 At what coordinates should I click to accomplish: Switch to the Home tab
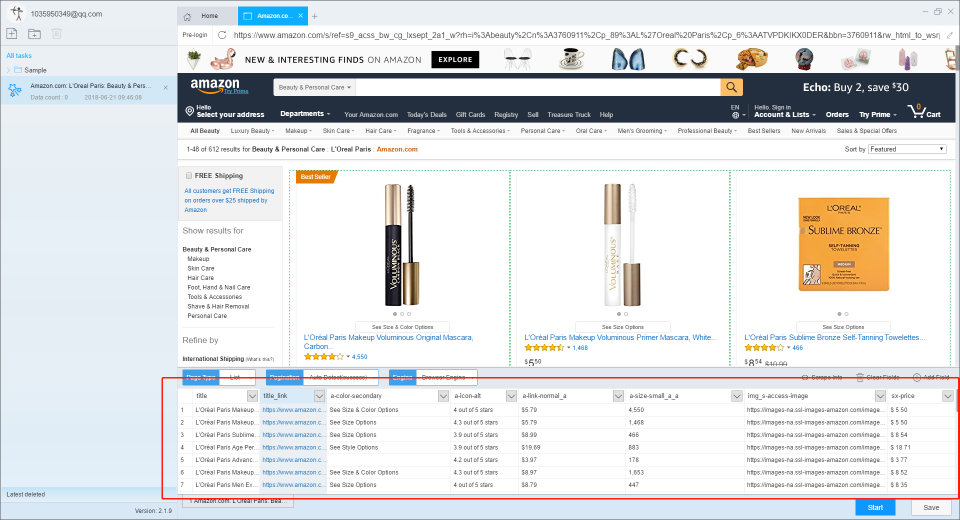coord(208,16)
